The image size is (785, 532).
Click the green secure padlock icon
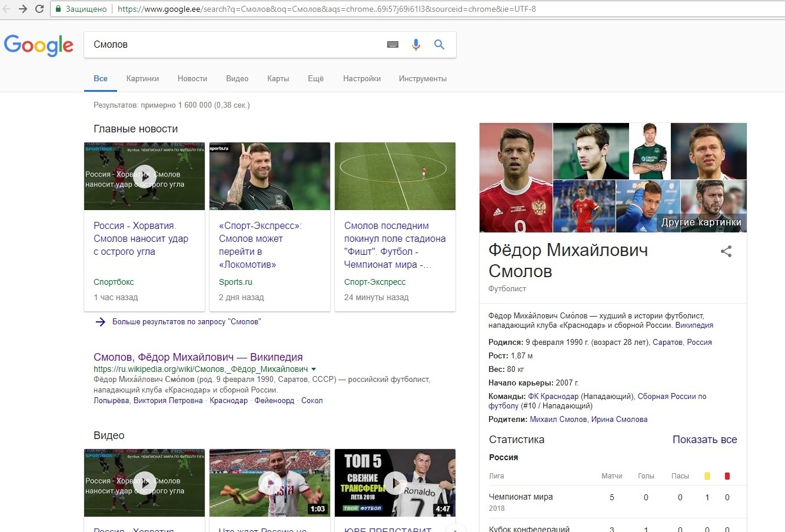58,9
